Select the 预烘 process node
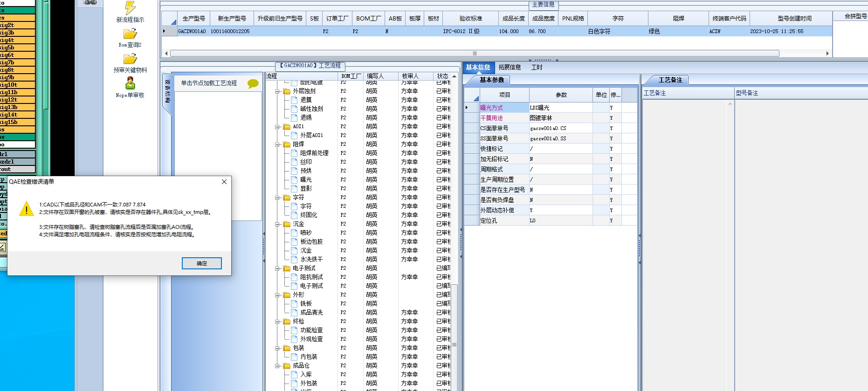This screenshot has width=868, height=391. click(306, 171)
